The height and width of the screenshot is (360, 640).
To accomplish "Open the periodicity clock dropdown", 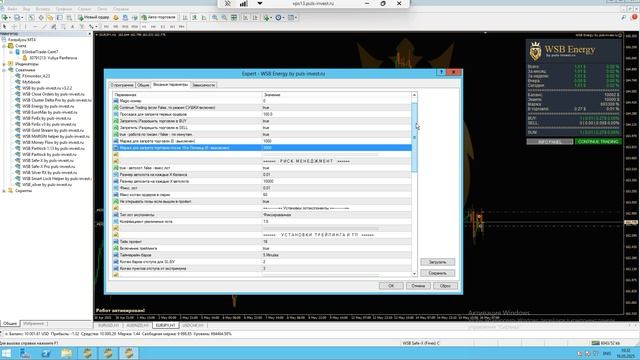I will pyautogui.click(x=280, y=18).
